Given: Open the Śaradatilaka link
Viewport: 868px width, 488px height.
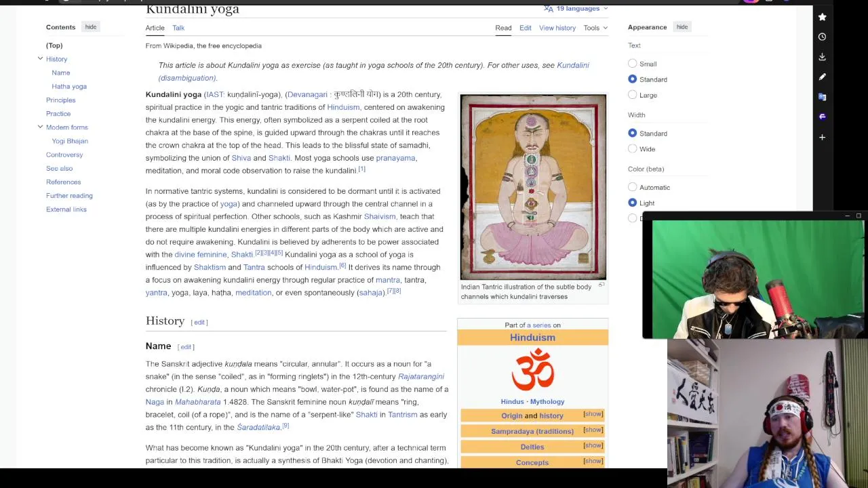Looking at the screenshot, I should click(x=258, y=427).
